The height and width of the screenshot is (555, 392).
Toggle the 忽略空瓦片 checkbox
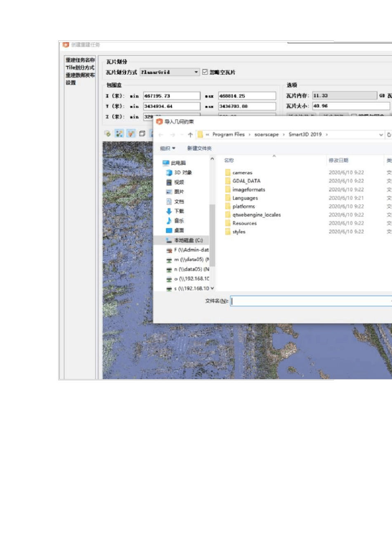point(205,72)
